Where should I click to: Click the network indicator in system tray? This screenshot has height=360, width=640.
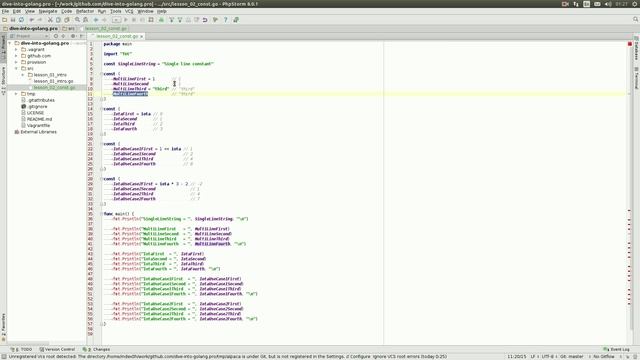click(576, 4)
